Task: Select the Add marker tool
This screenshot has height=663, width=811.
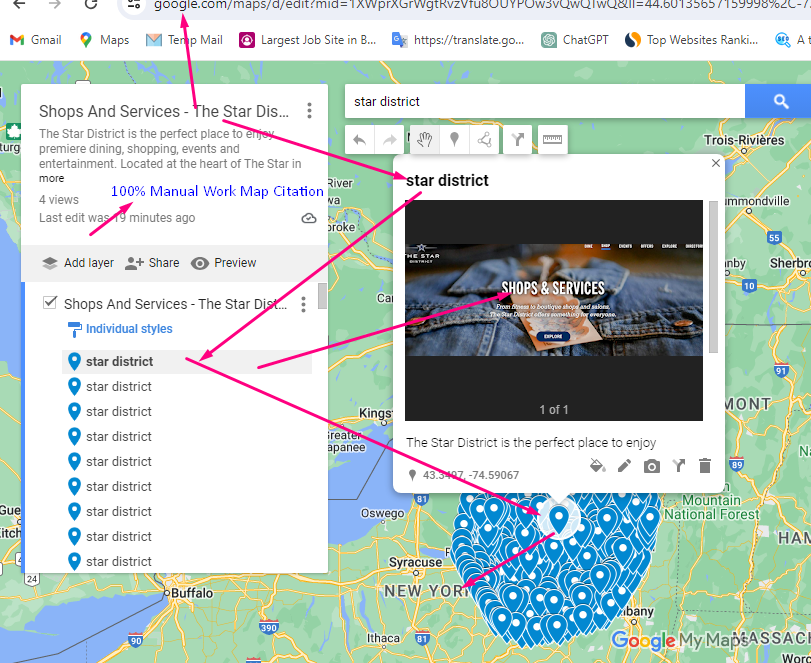Action: (455, 140)
